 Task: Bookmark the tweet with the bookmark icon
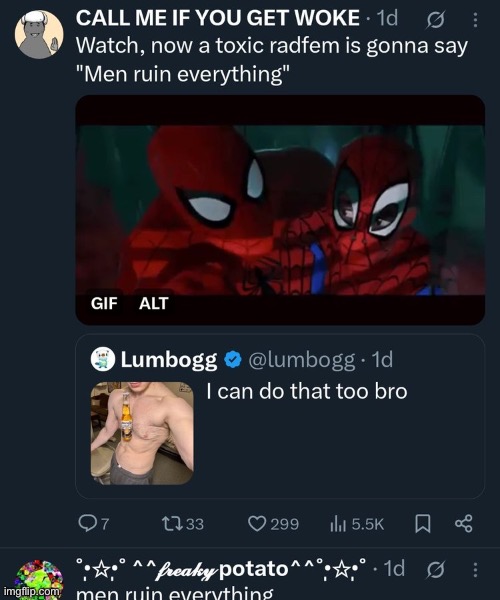click(423, 524)
